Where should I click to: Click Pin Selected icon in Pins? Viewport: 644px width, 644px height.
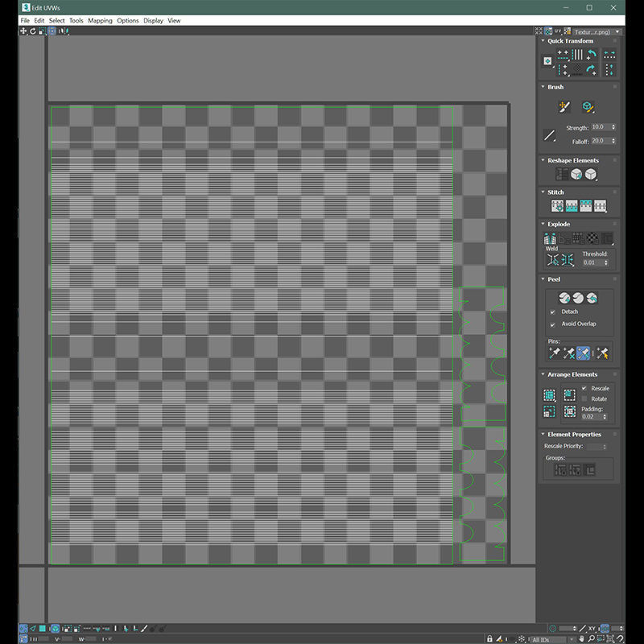[554, 353]
